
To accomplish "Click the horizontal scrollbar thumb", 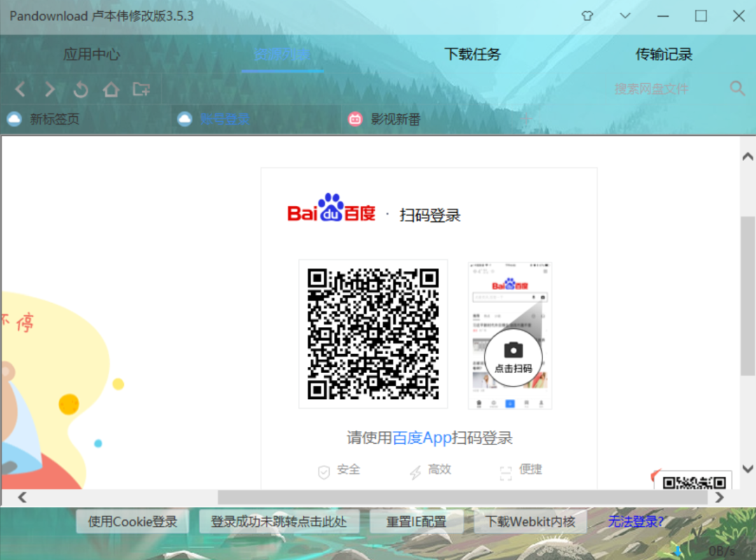I will (x=463, y=497).
